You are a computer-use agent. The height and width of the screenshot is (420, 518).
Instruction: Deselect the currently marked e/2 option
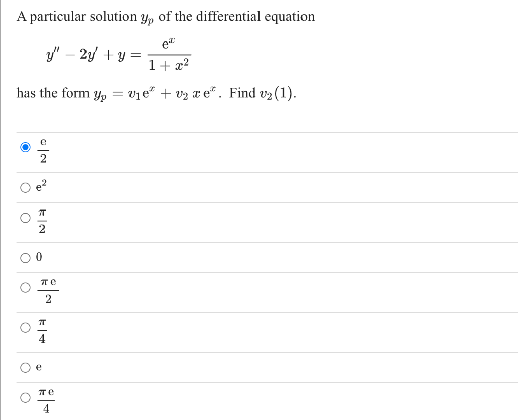coord(25,147)
